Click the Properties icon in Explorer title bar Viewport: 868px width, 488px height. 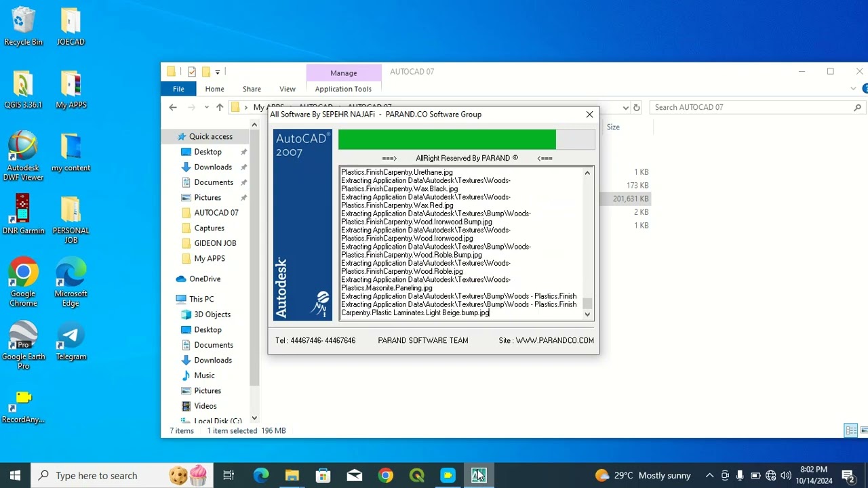[192, 71]
